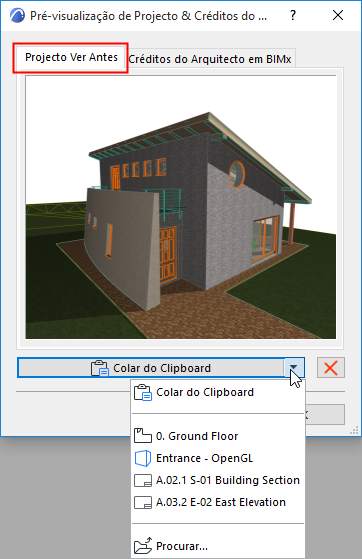This screenshot has width=362, height=559.
Task: Click the Colar do Clipboard main button
Action: [151, 368]
